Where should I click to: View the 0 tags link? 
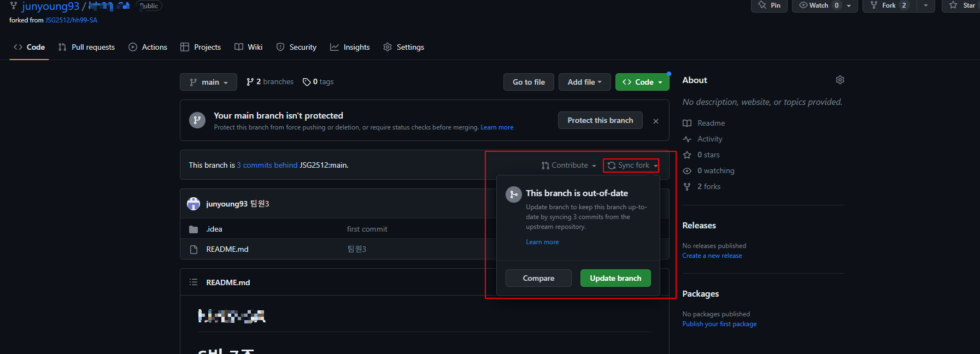tap(318, 82)
